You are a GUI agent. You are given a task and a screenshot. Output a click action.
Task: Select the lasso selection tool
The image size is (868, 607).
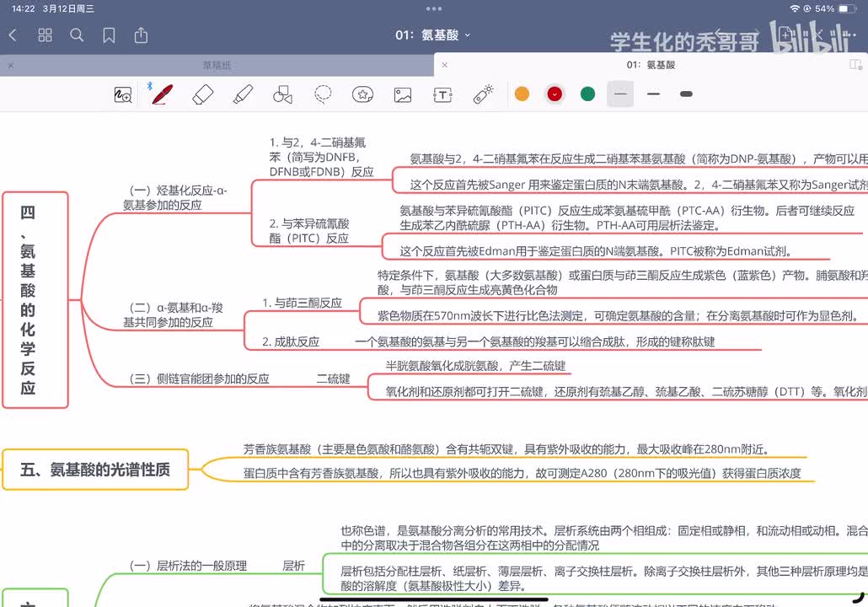click(x=323, y=94)
